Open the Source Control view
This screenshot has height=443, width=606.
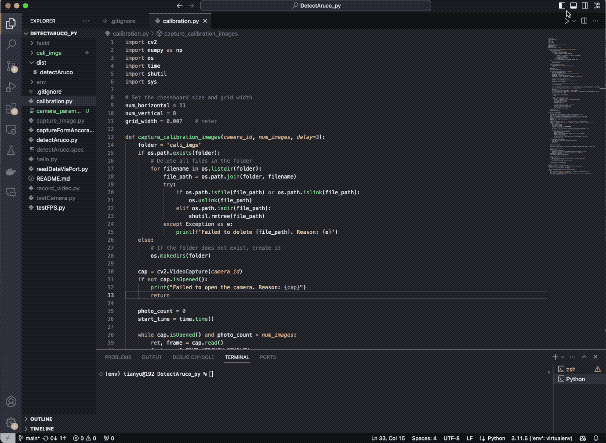click(11, 66)
